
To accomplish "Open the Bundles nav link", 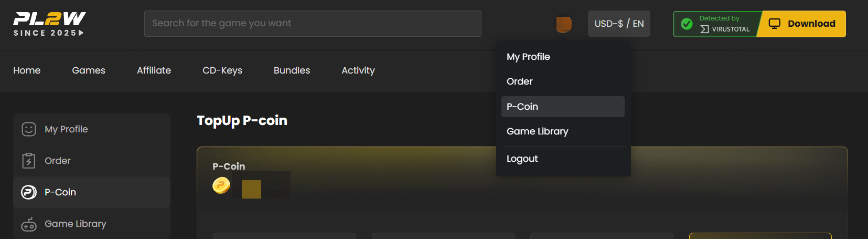I will pos(292,70).
